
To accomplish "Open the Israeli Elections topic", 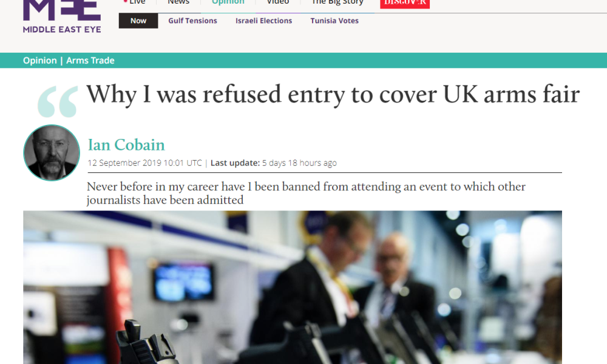I will tap(263, 21).
